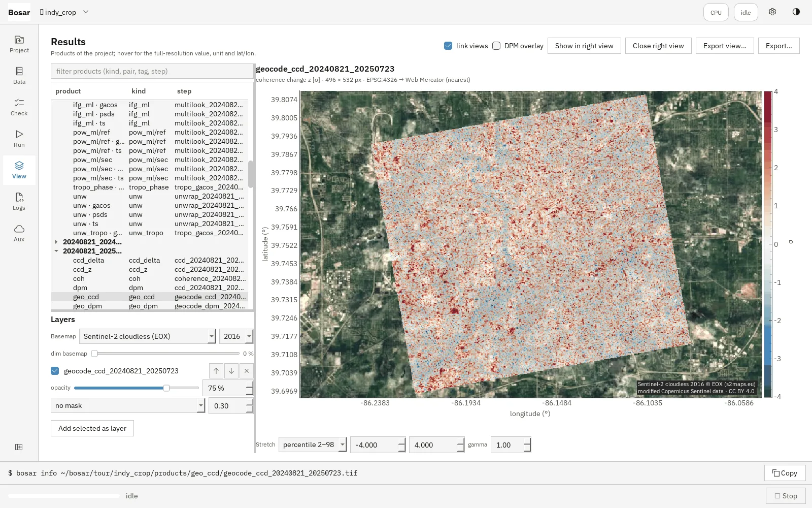
Task: Open the Data sidebar icon
Action: (x=19, y=75)
